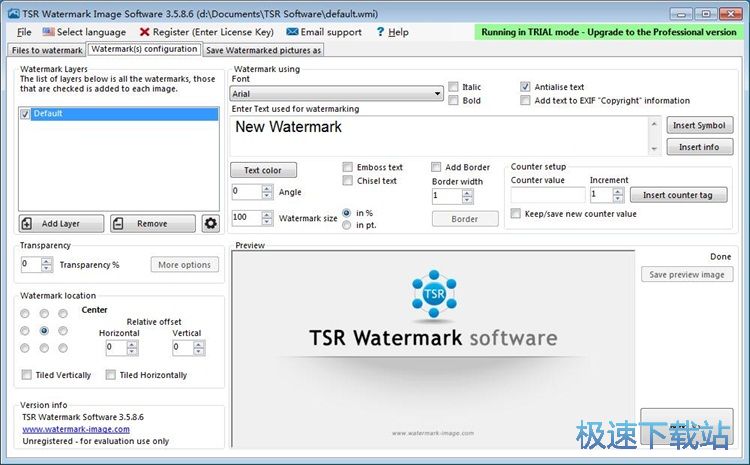Image resolution: width=750 pixels, height=465 pixels.
Task: Select top-left watermark location
Action: pos(25,313)
